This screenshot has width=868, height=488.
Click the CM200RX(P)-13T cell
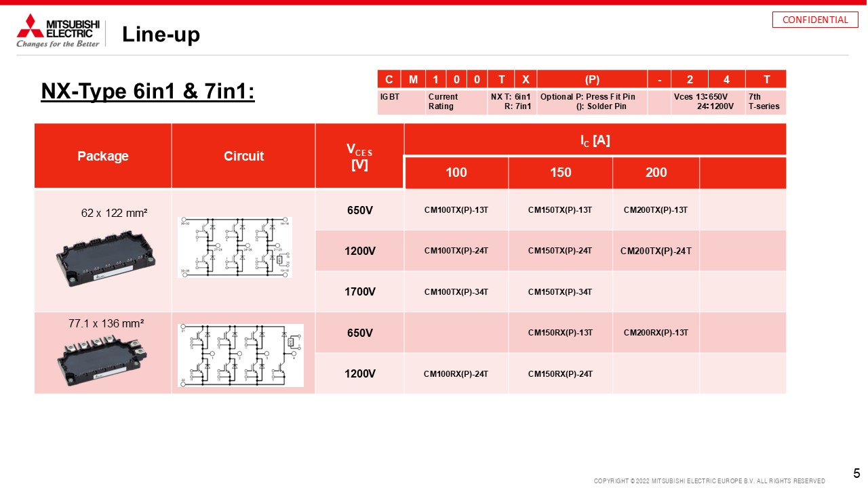point(656,333)
